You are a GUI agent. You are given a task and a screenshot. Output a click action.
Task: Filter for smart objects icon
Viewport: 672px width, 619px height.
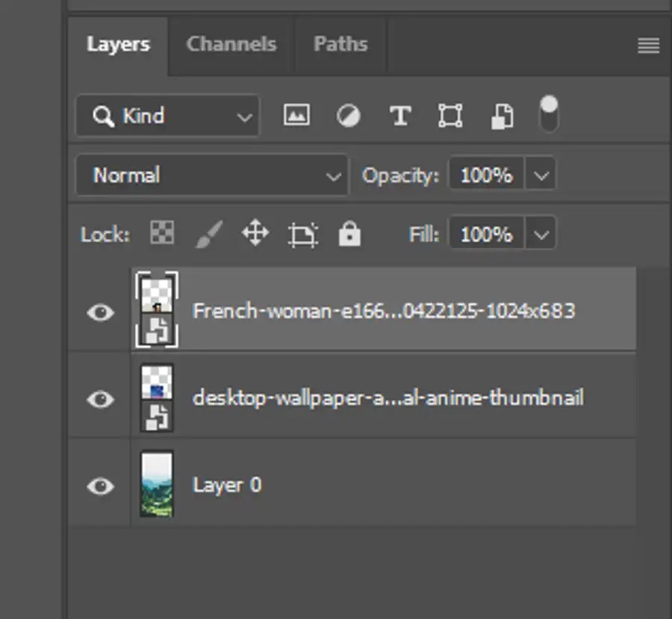click(x=503, y=116)
